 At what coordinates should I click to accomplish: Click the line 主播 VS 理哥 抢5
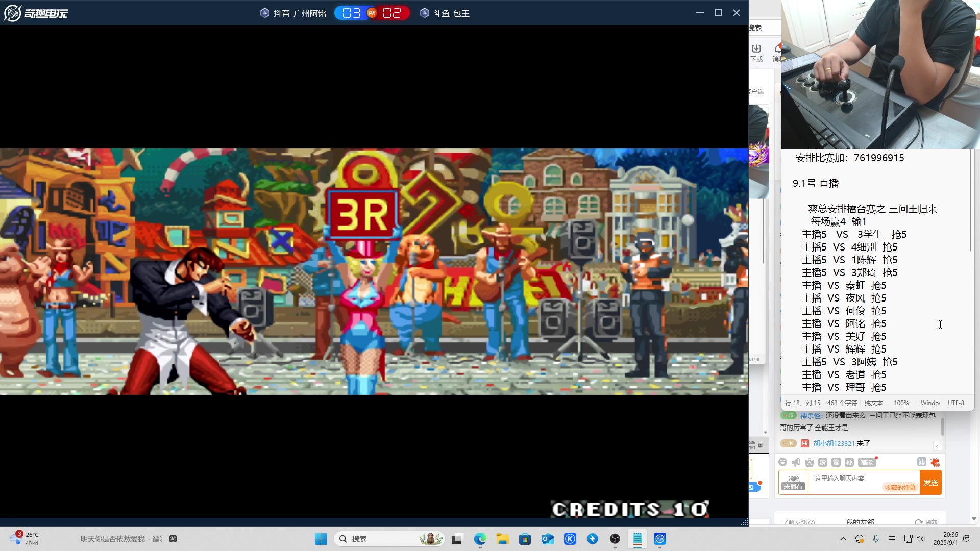click(844, 387)
